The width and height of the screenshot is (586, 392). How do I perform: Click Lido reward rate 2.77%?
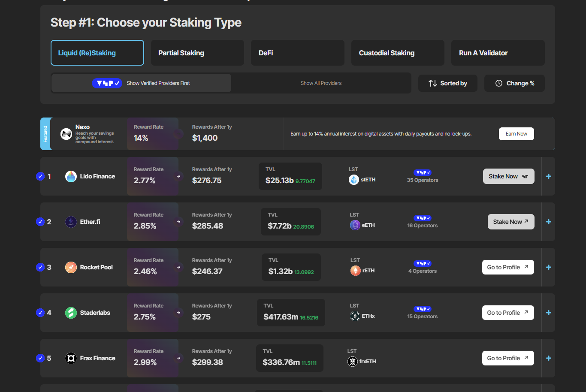pos(145,181)
